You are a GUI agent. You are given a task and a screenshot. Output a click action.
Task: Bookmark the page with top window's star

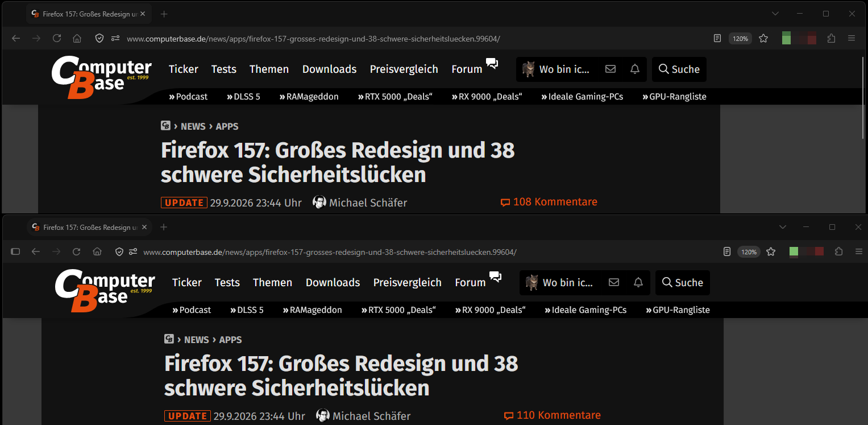763,38
